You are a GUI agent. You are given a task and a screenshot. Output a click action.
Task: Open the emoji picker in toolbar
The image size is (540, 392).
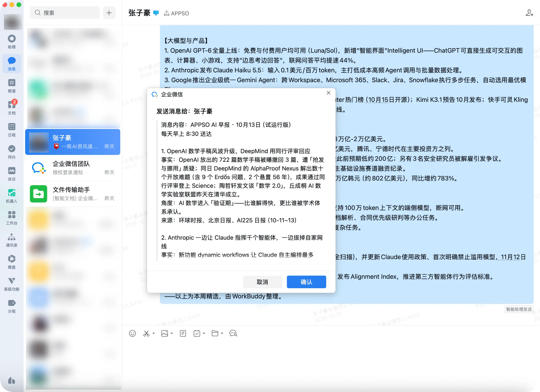click(x=132, y=333)
